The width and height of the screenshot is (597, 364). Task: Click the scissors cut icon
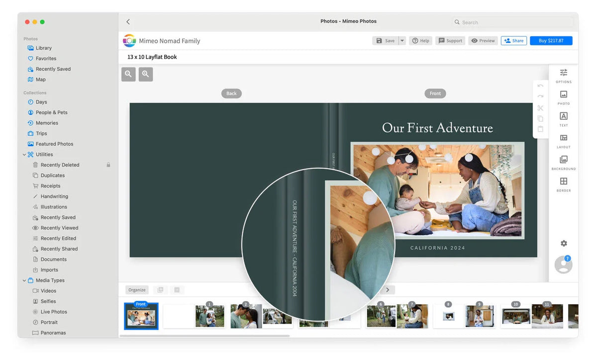(540, 108)
